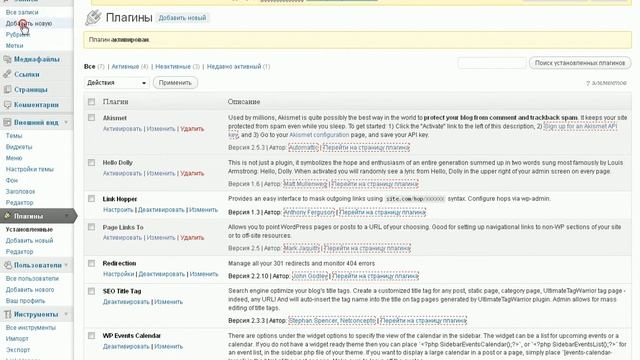Deactivate the Link Hopper plugin
The image size is (640, 360).
pyautogui.click(x=161, y=210)
